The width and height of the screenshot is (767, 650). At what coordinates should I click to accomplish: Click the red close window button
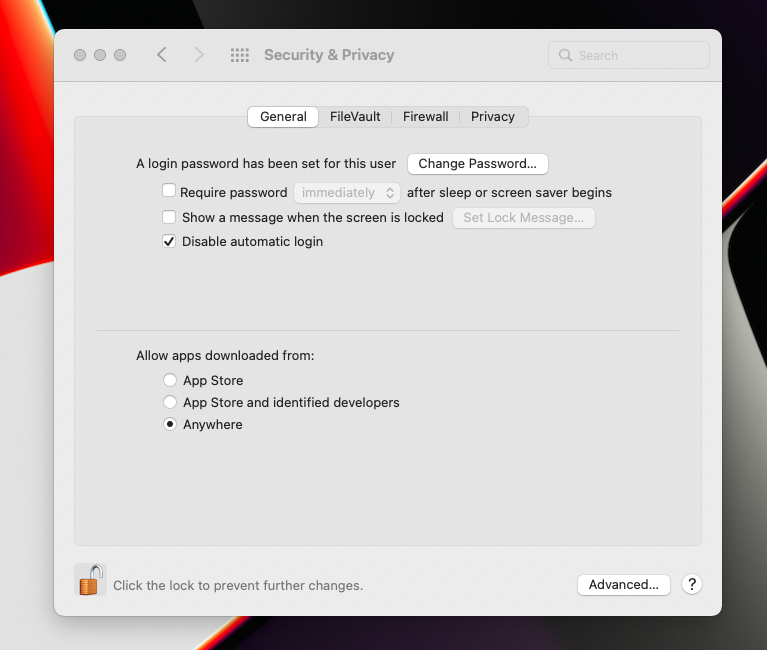click(80, 55)
